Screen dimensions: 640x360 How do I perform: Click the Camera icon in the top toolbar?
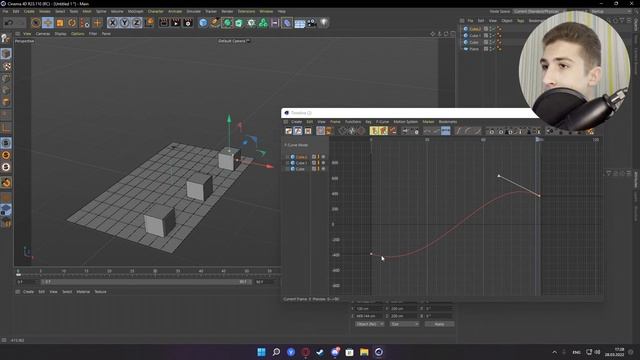pyautogui.click(x=311, y=23)
